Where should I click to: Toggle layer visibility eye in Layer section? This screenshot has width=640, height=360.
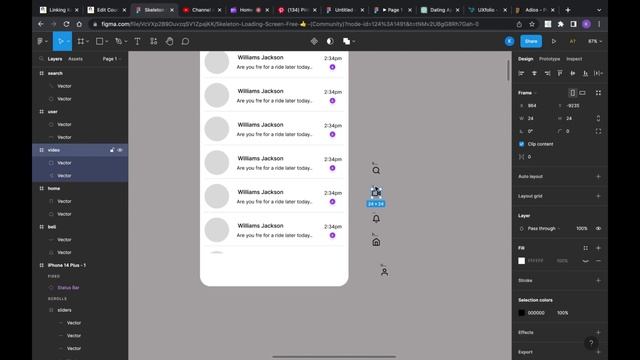pos(598,229)
